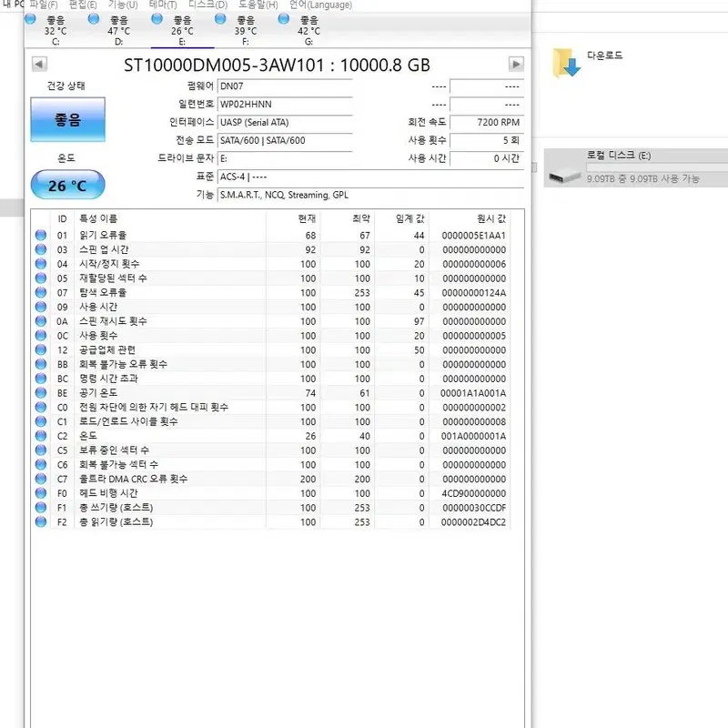Click the 최악 column header
Viewport: 728px width, 728px height.
(348, 218)
